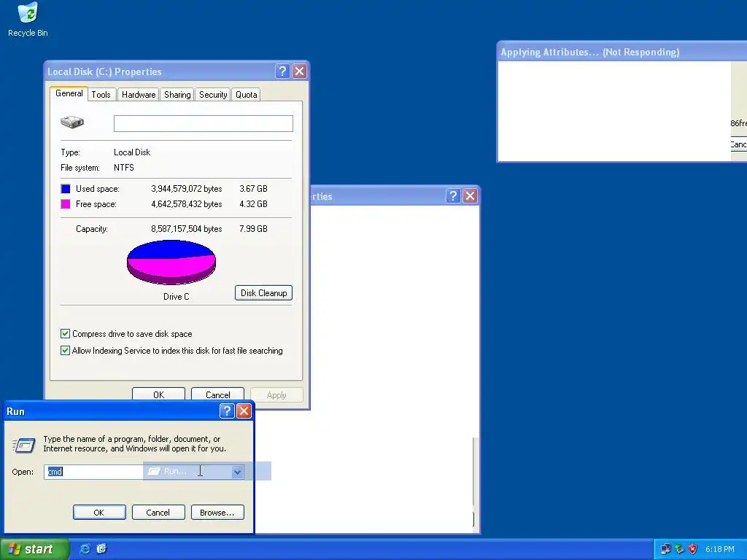Image resolution: width=747 pixels, height=560 pixels.
Task: Toggle Allow Indexing Service checkbox
Action: pyautogui.click(x=65, y=351)
